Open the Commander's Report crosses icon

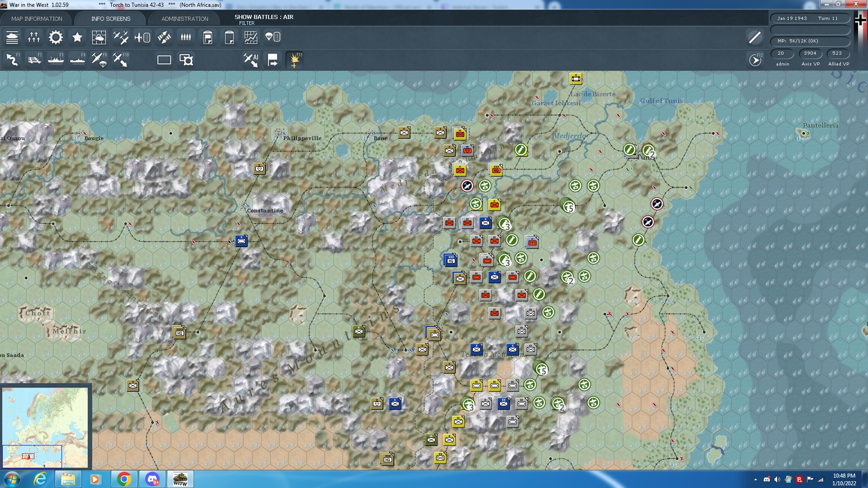click(34, 37)
